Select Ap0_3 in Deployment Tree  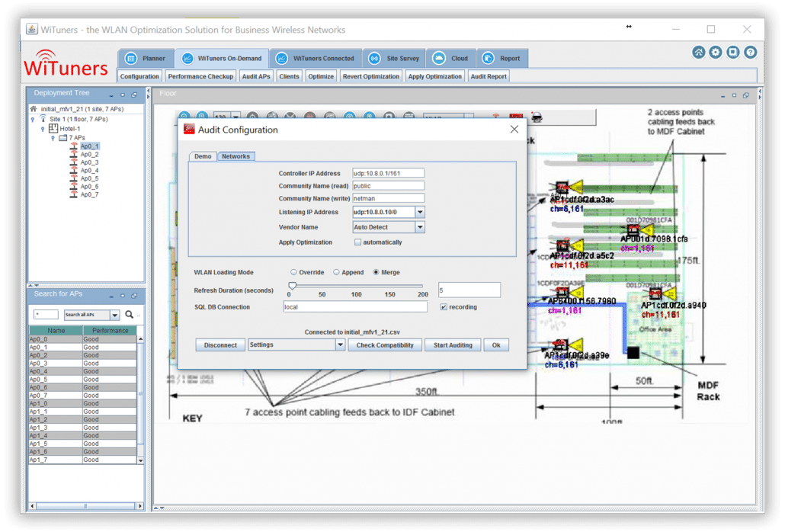[90, 162]
